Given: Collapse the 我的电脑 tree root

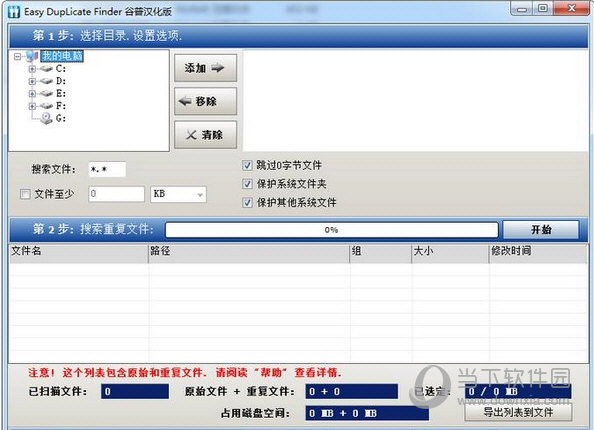Looking at the screenshot, I should point(17,56).
